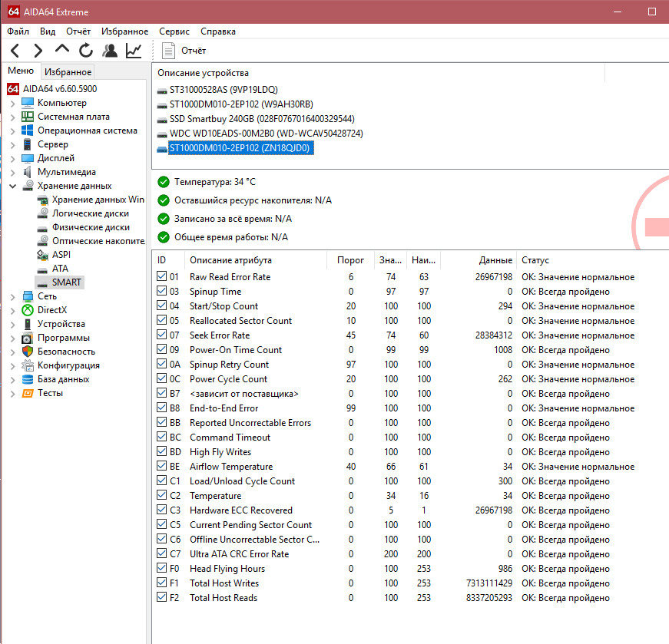Refresh the page with the circular arrow icon
Screen dimensions: 669x644
pyautogui.click(x=86, y=51)
